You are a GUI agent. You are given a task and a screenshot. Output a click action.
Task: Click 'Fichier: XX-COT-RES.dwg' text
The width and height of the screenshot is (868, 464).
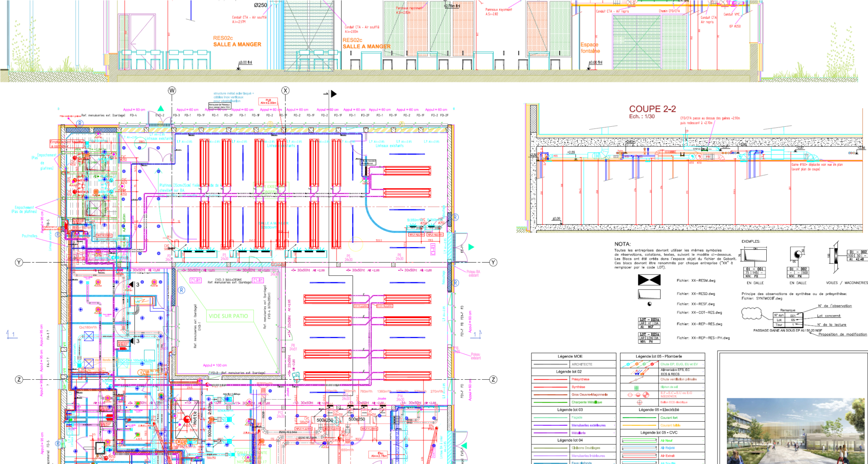[x=699, y=313]
